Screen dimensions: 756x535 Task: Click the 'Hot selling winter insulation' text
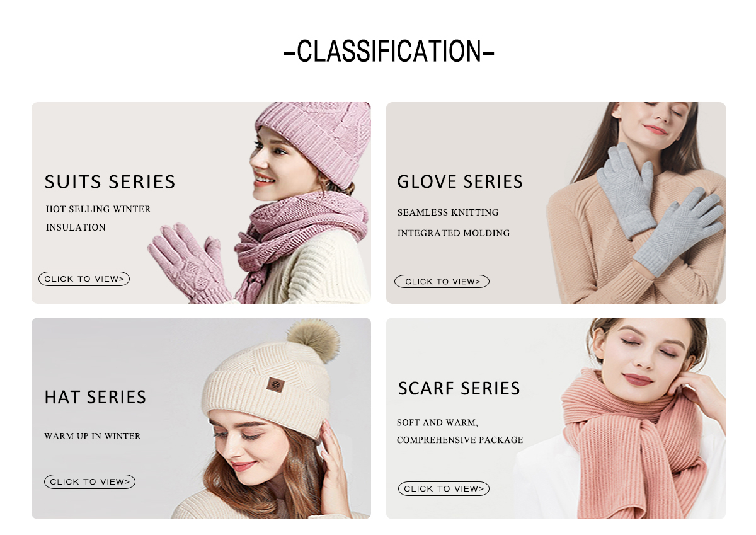click(x=98, y=218)
